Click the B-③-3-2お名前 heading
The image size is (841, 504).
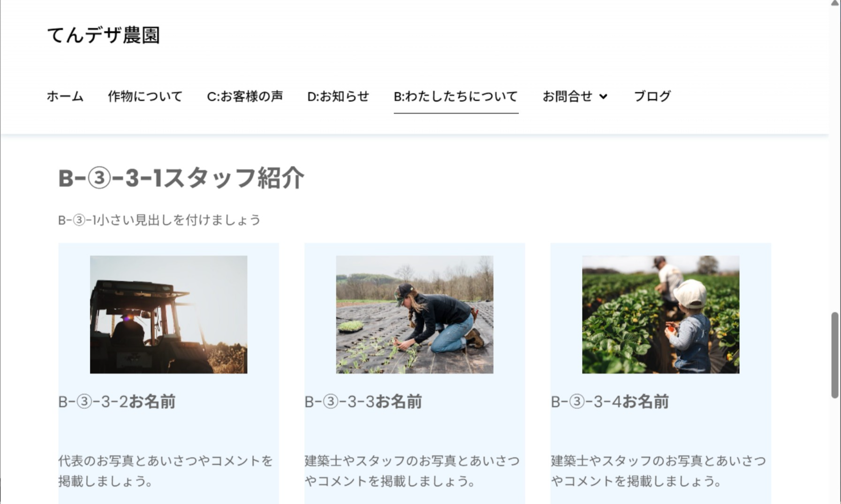(x=117, y=402)
